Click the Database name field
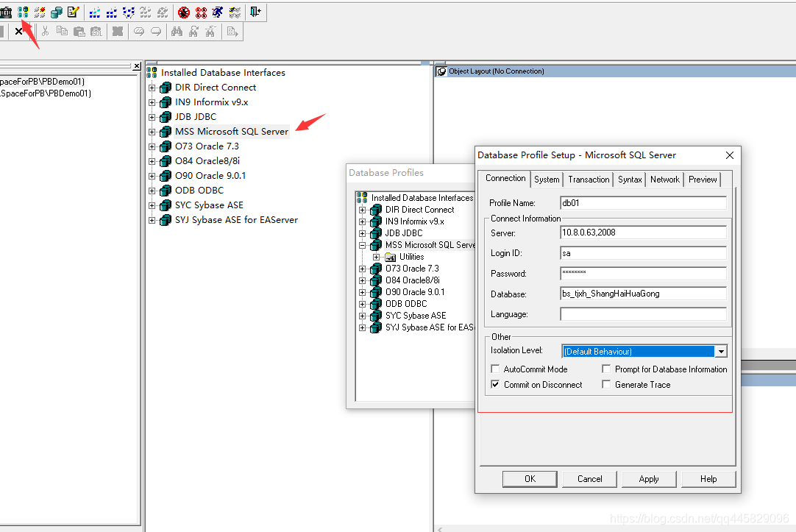 tap(643, 294)
